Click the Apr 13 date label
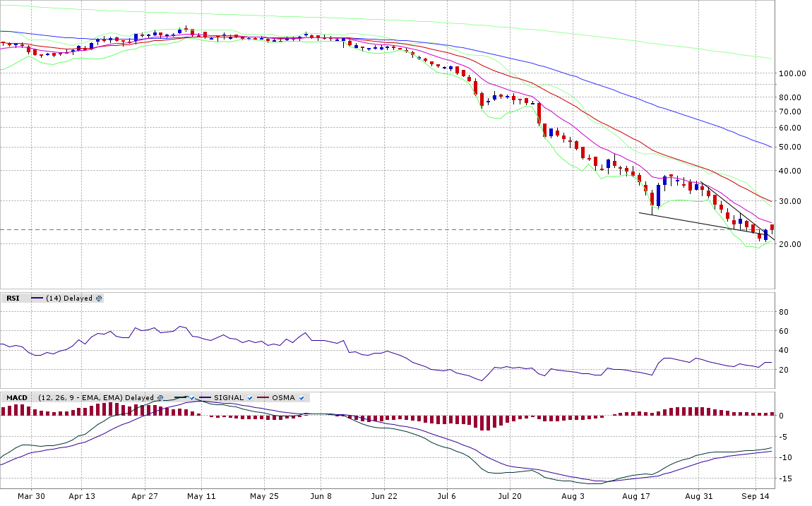This screenshot has height=506, width=812. (x=83, y=496)
